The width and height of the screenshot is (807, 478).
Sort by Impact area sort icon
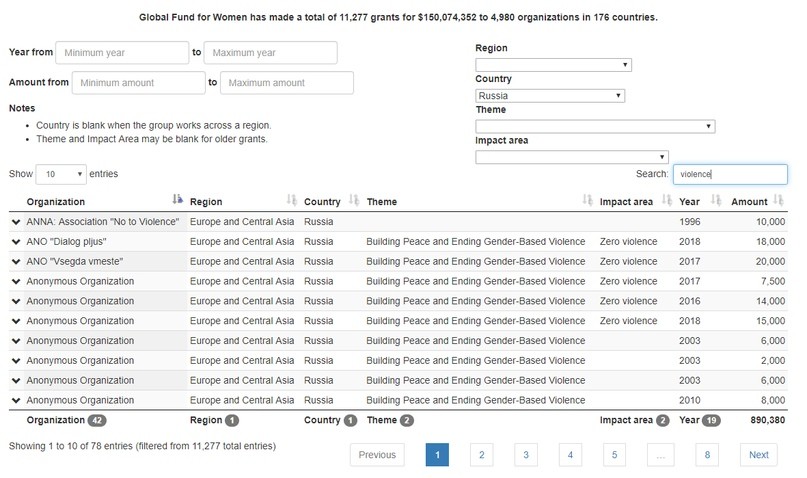point(666,201)
